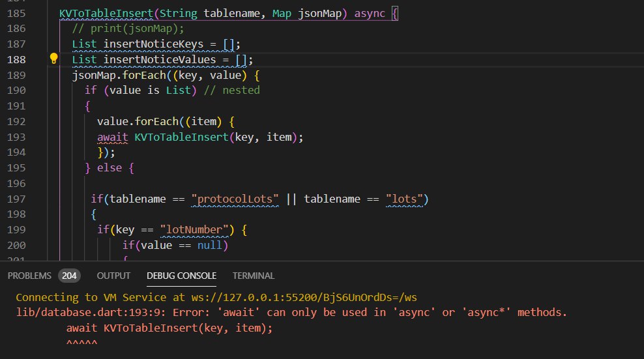Click value.forEach on line 192
644x359 pixels.
[138, 122]
